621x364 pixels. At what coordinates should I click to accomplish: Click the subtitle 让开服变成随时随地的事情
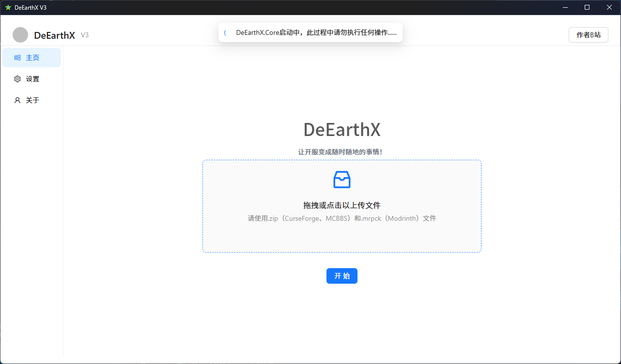(342, 151)
